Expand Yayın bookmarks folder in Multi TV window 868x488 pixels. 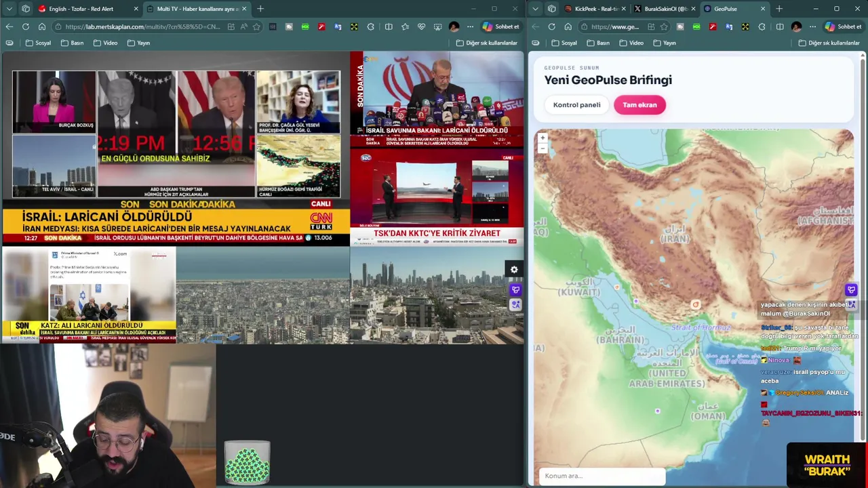pyautogui.click(x=139, y=43)
